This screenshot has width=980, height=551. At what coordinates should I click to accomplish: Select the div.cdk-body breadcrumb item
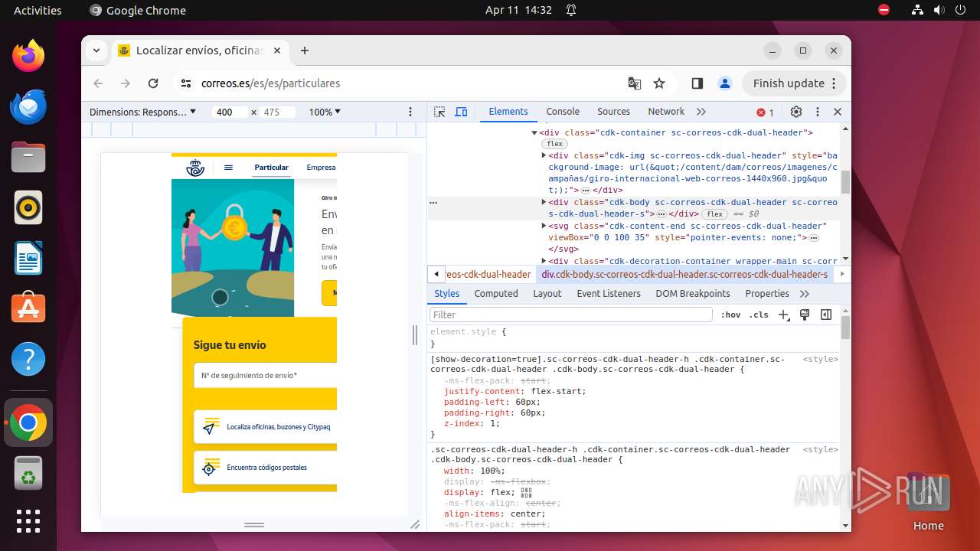pyautogui.click(x=684, y=274)
